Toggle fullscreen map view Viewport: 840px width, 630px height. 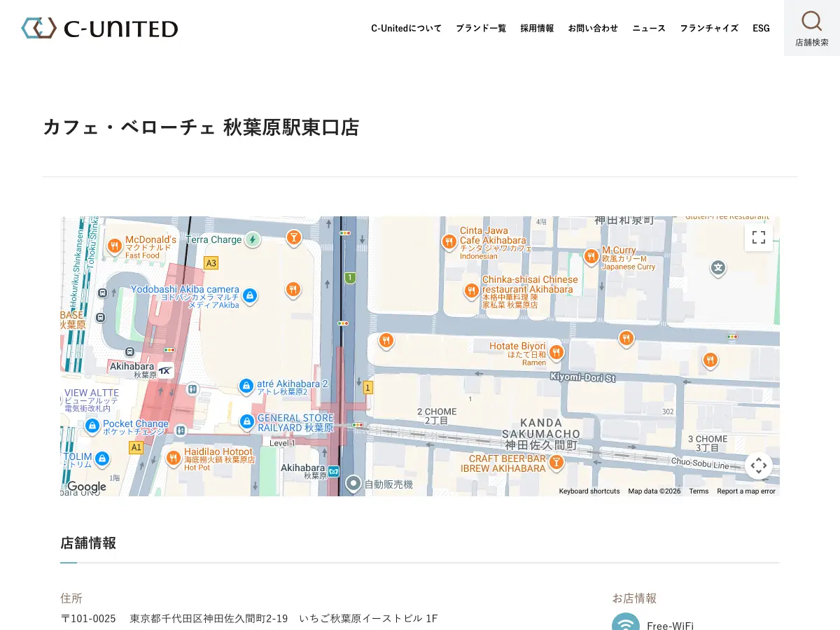coord(759,237)
